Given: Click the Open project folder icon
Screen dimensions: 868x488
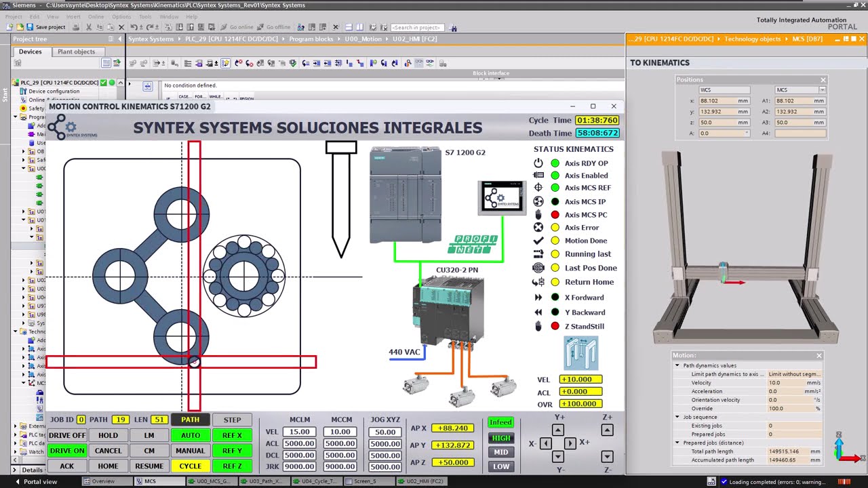Looking at the screenshot, I should click(x=20, y=27).
